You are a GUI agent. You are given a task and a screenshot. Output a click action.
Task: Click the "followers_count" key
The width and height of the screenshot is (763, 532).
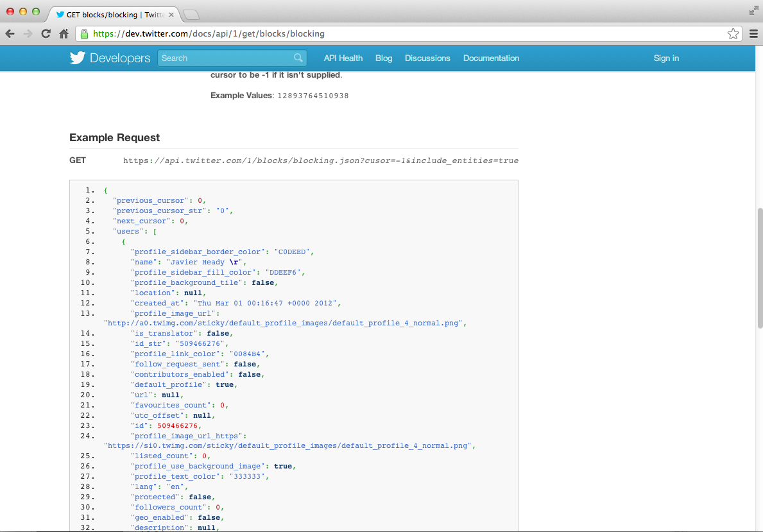[x=168, y=507]
